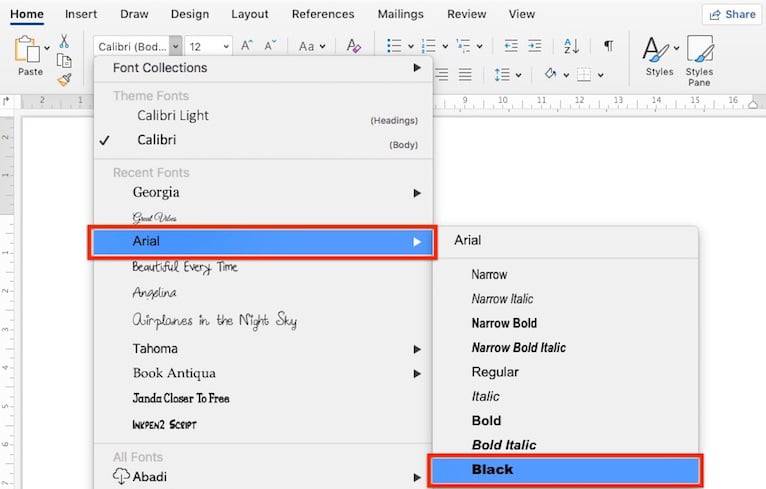Open the Layout tab

coord(250,14)
